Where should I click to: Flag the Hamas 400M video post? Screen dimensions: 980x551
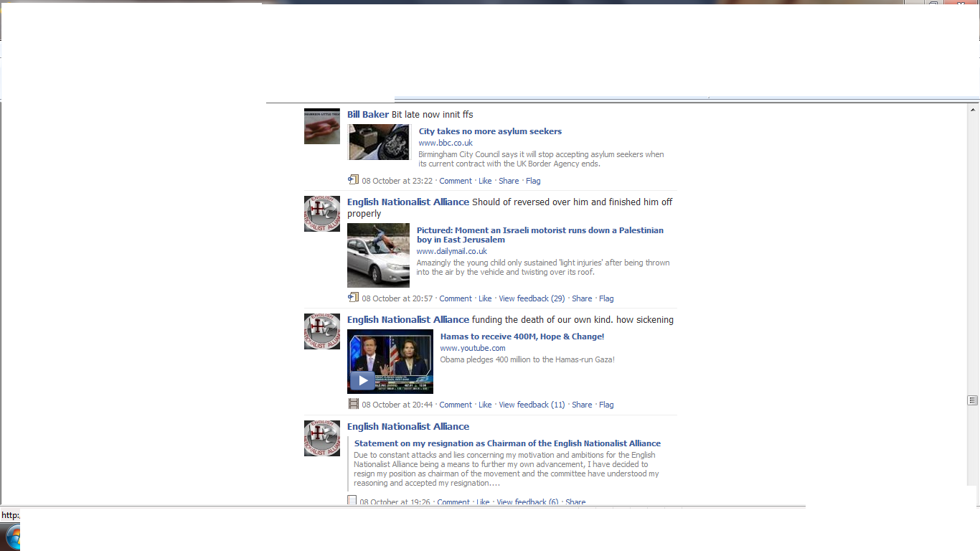pos(606,405)
